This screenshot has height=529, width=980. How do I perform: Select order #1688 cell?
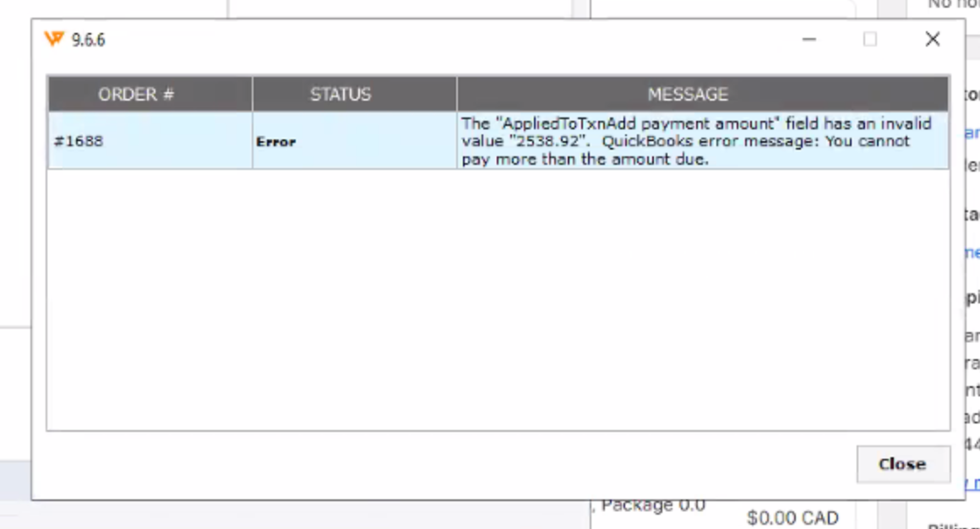point(150,140)
